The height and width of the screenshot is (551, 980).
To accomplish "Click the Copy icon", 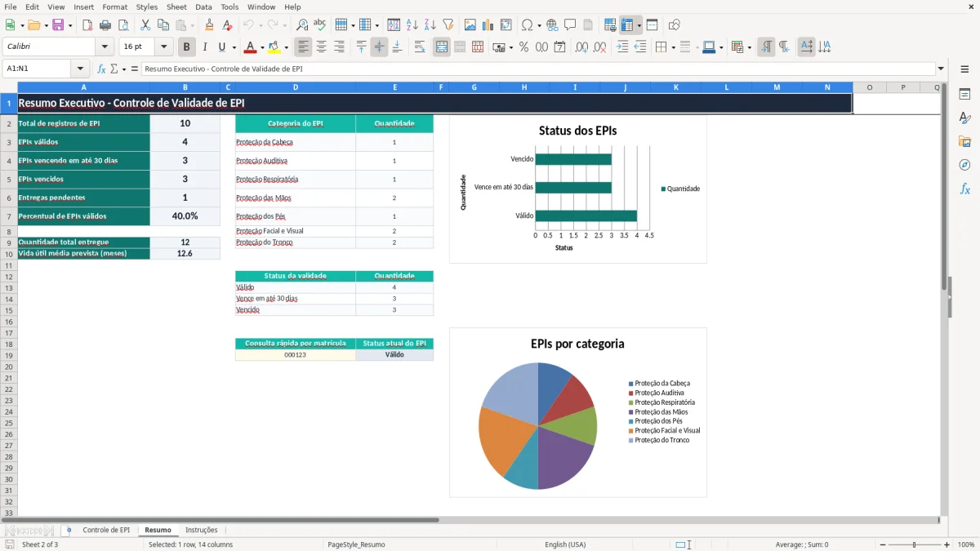I will click(x=163, y=25).
